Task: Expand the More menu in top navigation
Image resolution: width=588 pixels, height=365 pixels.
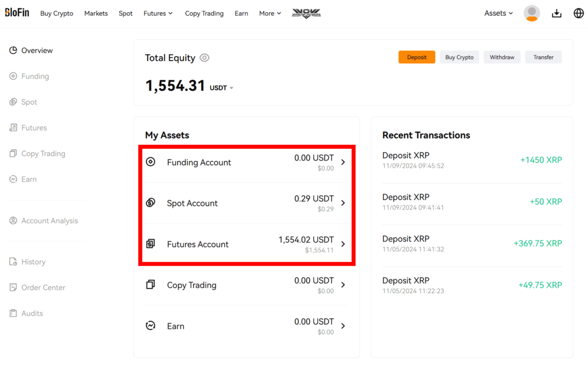Action: pyautogui.click(x=270, y=14)
